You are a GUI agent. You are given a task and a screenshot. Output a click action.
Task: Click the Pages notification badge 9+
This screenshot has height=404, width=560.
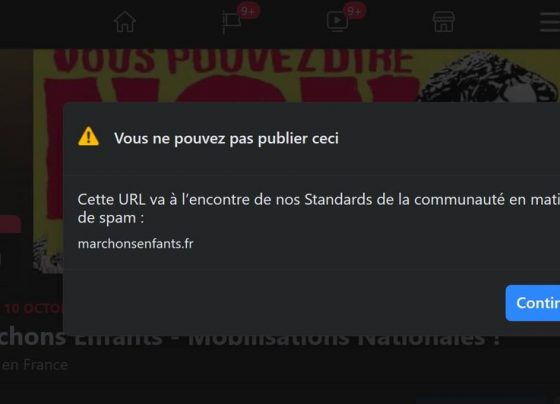click(248, 11)
